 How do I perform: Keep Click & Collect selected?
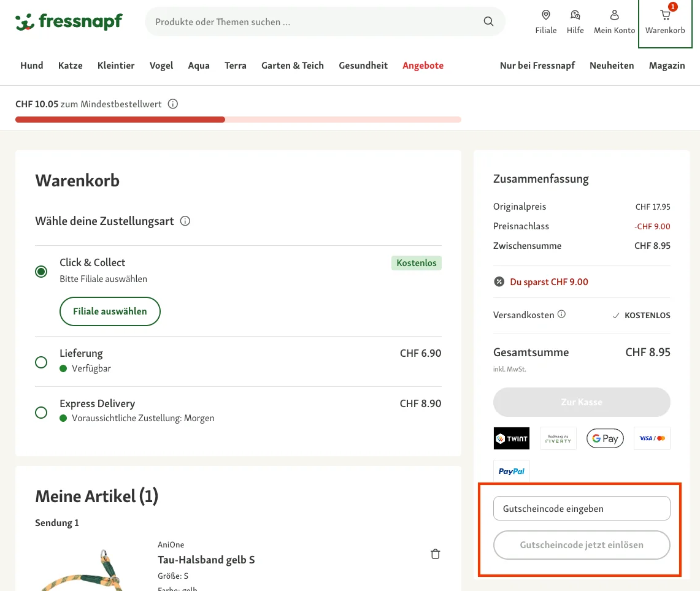coord(41,271)
